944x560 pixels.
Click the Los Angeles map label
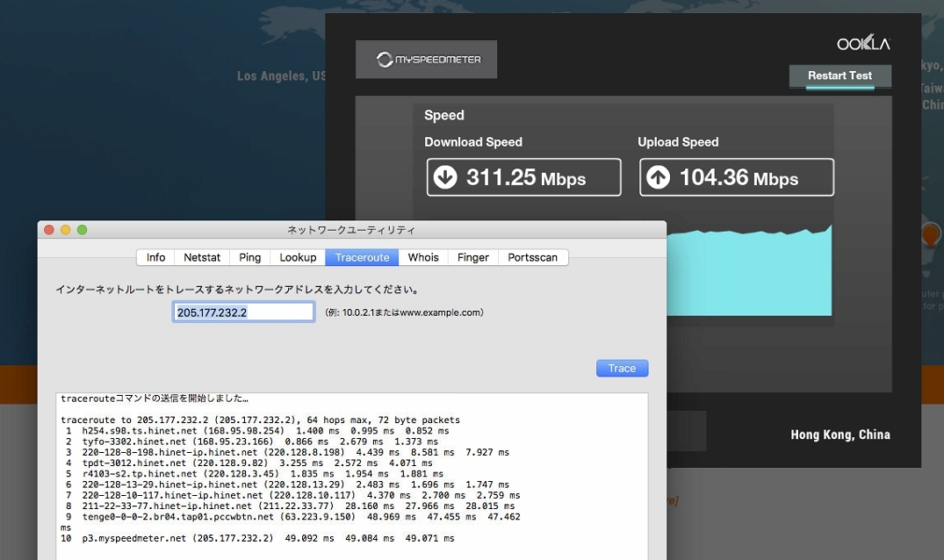[x=280, y=75]
